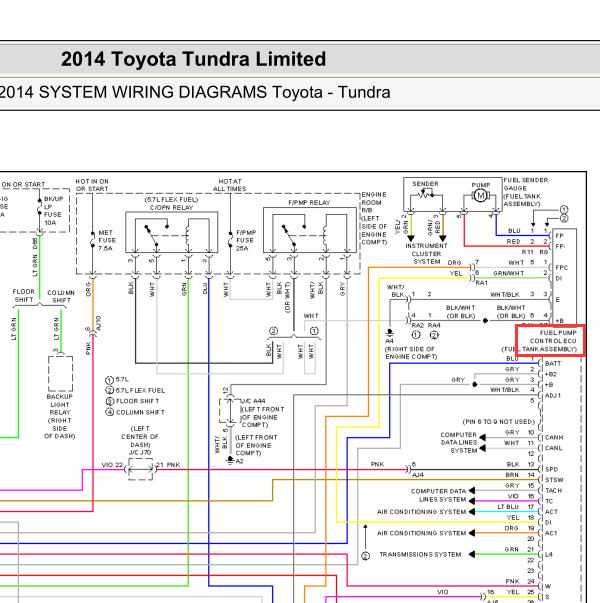
Task: Click the STSW terminal label
Action: 554,480
